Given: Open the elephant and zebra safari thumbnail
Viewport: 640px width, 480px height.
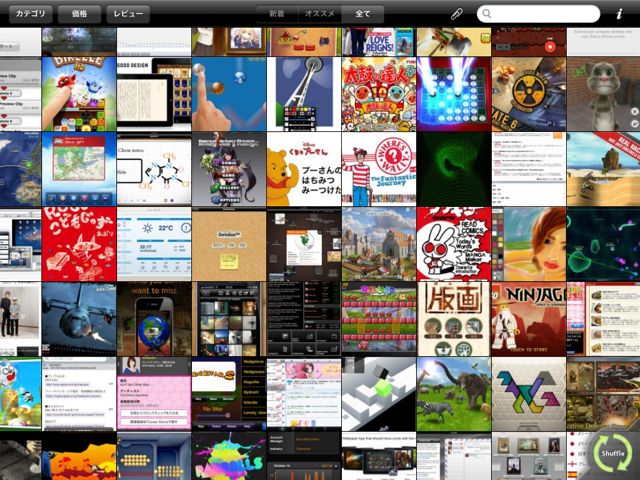Looking at the screenshot, I should click(x=454, y=394).
